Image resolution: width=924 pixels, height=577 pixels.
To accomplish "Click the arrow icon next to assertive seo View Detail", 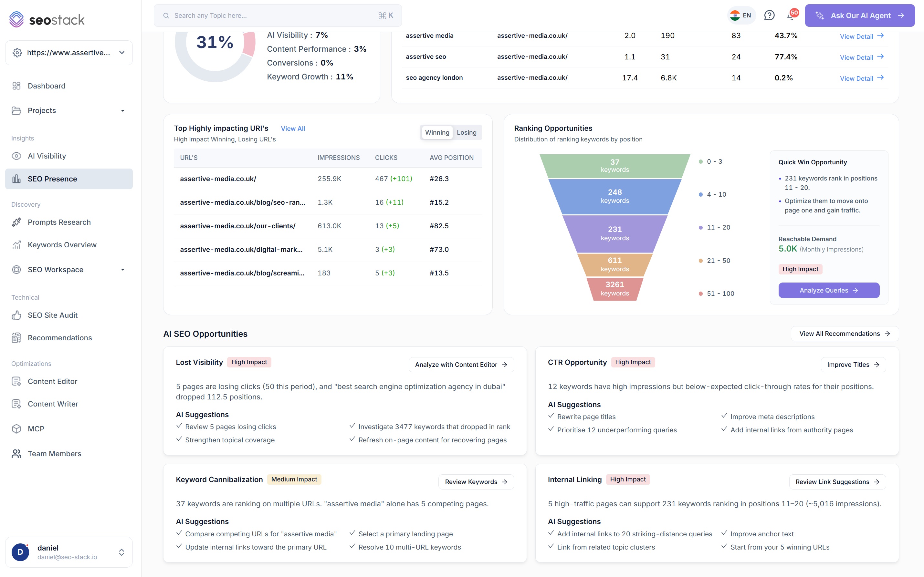I will [880, 57].
